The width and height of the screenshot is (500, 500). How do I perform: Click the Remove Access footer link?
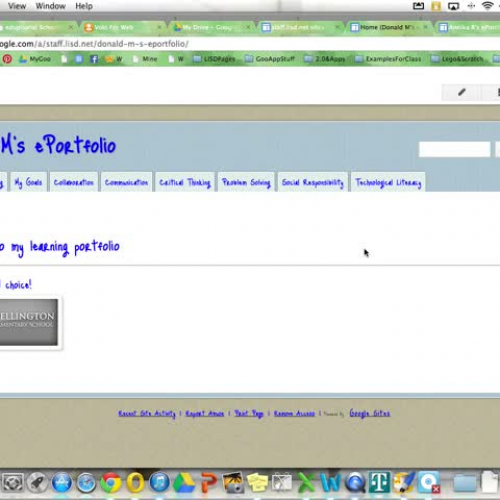click(294, 414)
